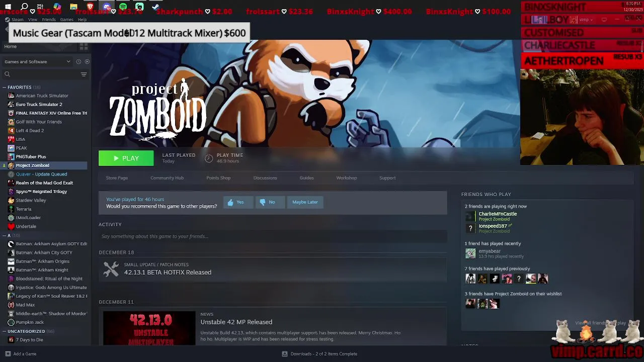Open the Workshop tab
Image resolution: width=644 pixels, height=362 pixels.
point(347,178)
